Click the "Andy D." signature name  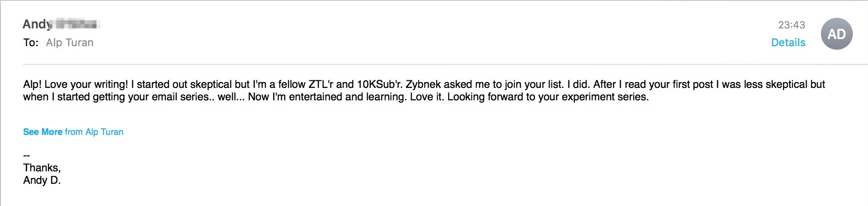(42, 180)
